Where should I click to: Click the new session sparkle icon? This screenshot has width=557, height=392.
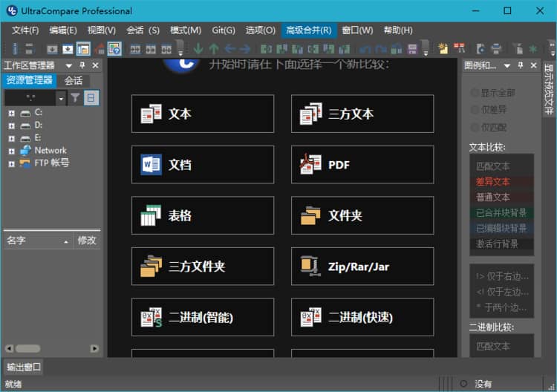(443, 49)
